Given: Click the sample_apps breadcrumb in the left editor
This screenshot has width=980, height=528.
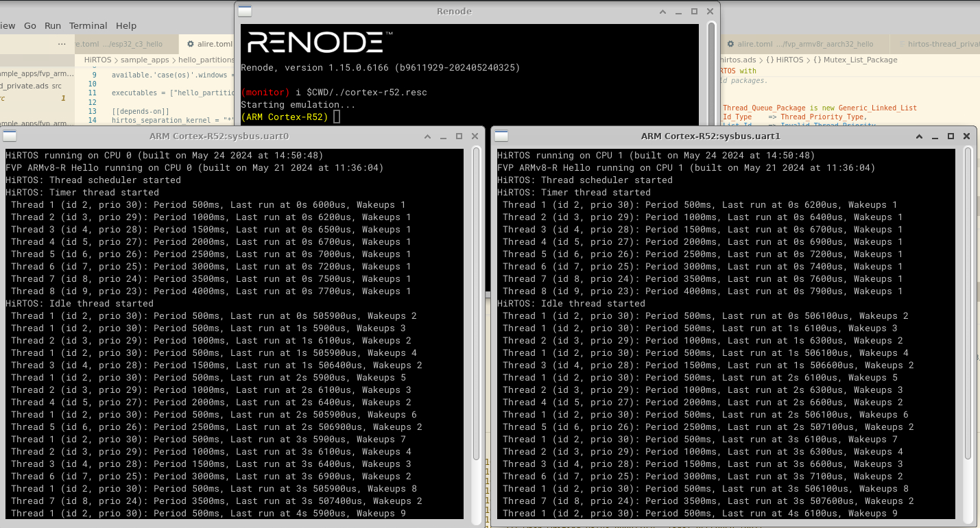Looking at the screenshot, I should point(145,60).
